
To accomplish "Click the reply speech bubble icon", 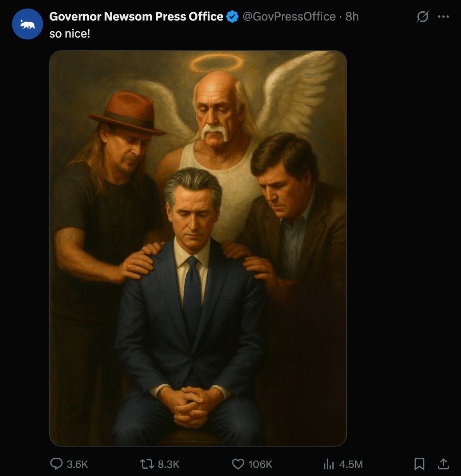I will pos(57,464).
